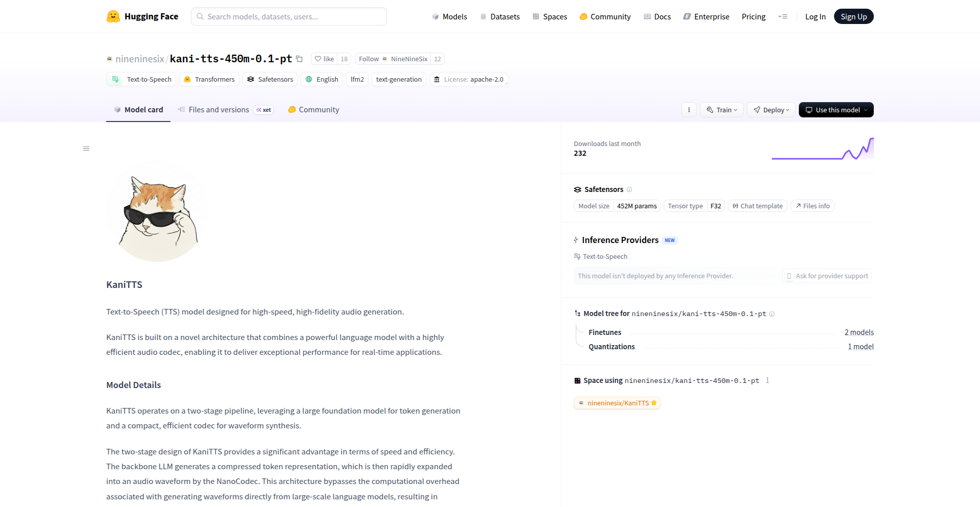Screen dimensions: 980x507
Task: Click the Safetensors stack icon in sidebar
Action: (x=577, y=189)
